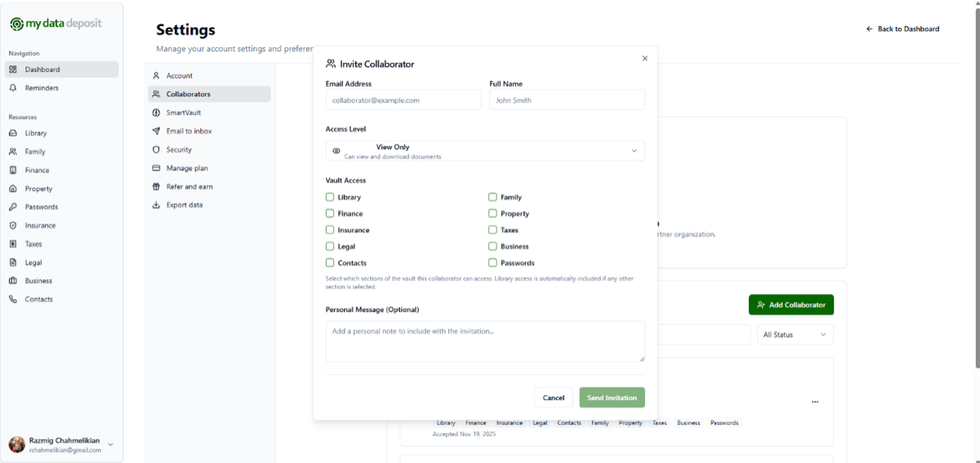Check the Business vault access box
The image size is (980, 463).
pyautogui.click(x=492, y=247)
